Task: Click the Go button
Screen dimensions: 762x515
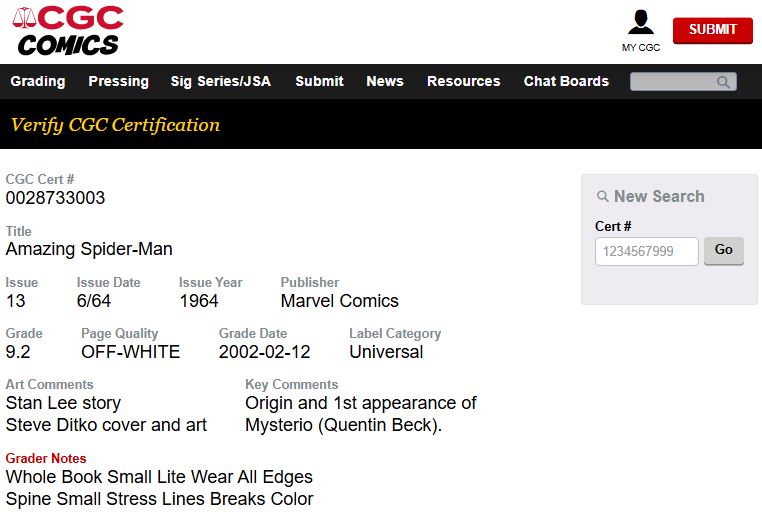Action: pos(724,250)
